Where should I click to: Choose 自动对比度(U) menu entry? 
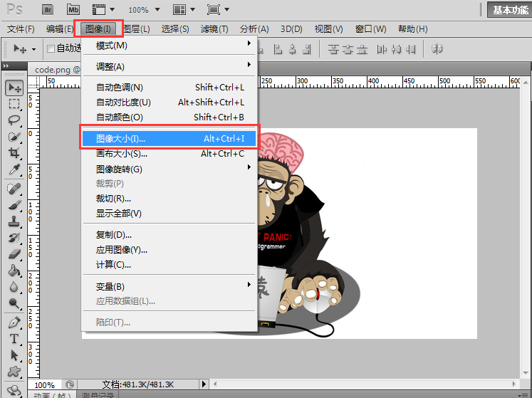(169, 102)
